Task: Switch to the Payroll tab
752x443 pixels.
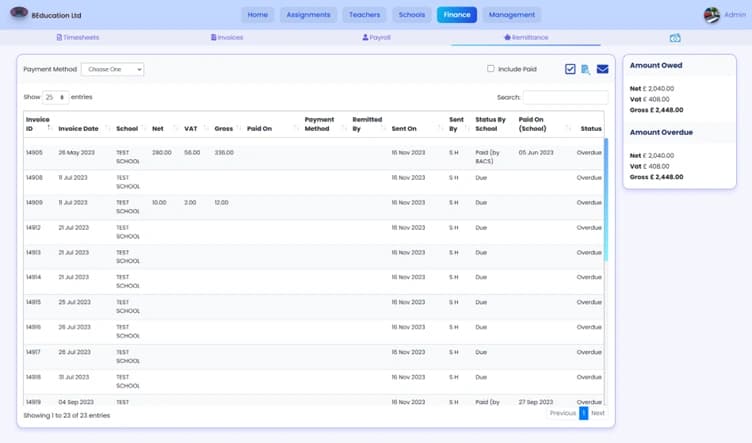Action: tap(376, 37)
